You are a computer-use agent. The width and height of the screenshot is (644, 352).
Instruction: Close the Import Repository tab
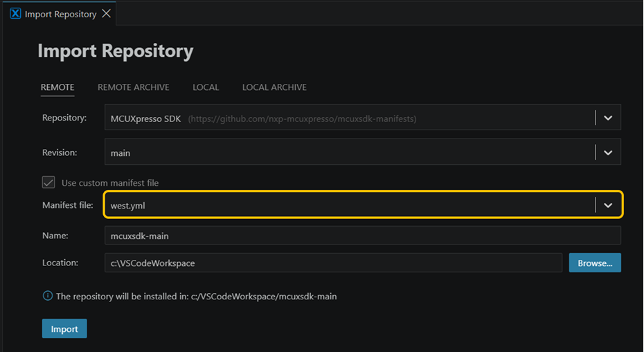(107, 14)
